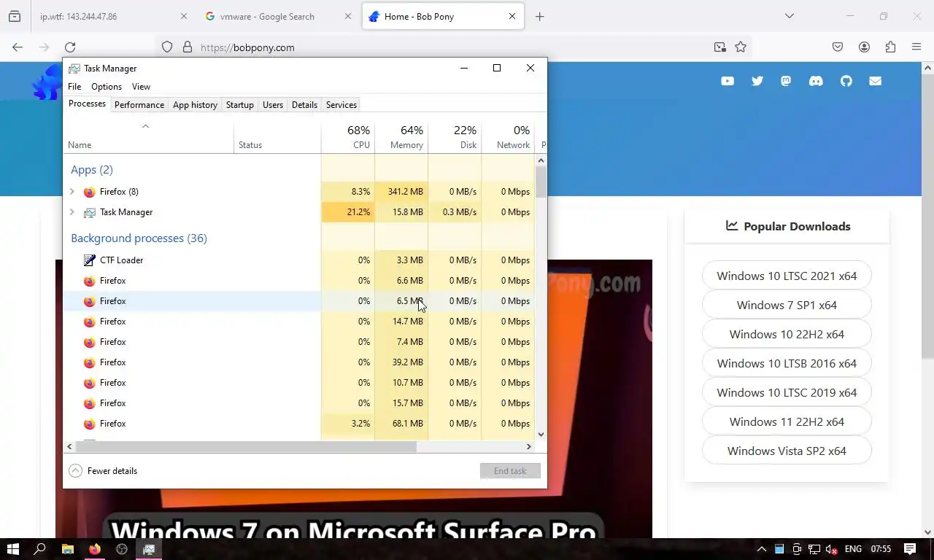This screenshot has height=560, width=934.
Task: Open the list all tabs dropdown arrow
Action: (x=789, y=17)
